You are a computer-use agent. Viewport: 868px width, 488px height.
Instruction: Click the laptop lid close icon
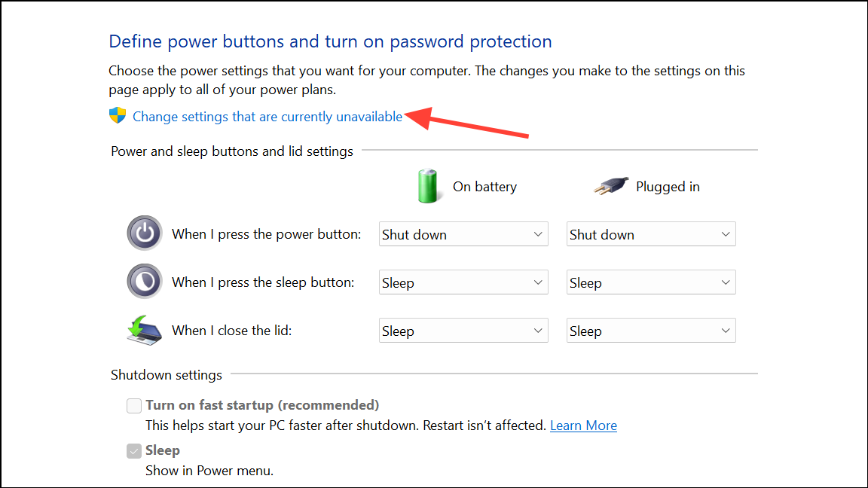tap(145, 331)
